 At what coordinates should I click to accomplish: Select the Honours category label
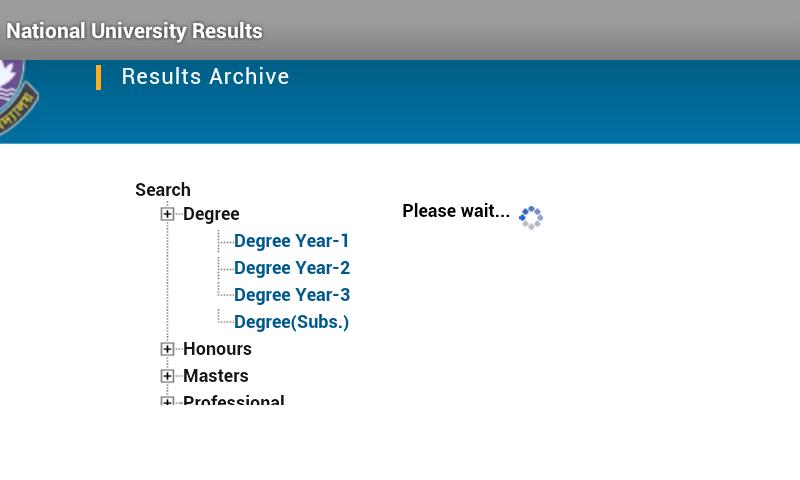point(217,349)
